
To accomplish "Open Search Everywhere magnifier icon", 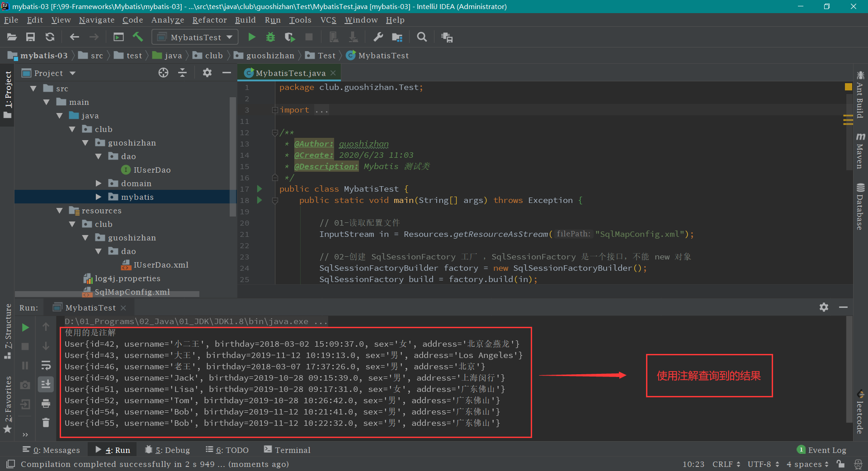I will coord(422,37).
